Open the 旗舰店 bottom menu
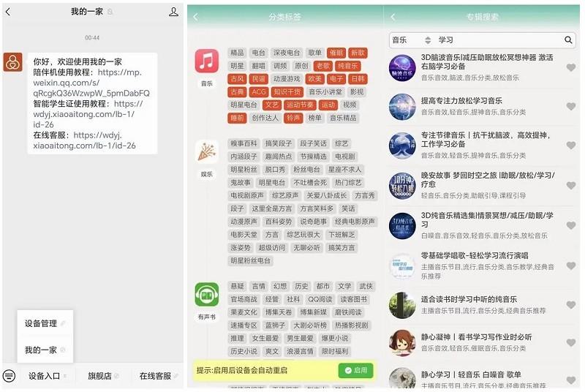Image resolution: width=585 pixels, height=392 pixels. (x=103, y=376)
